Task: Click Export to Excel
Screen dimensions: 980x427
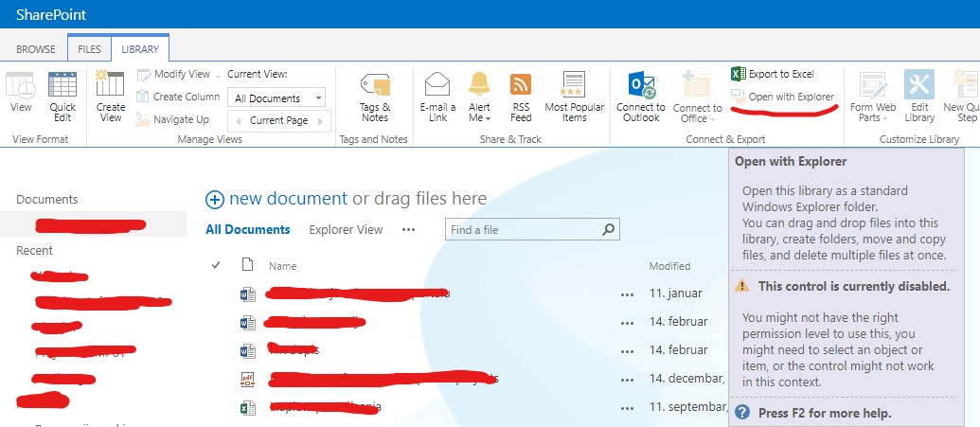Action: [x=774, y=75]
